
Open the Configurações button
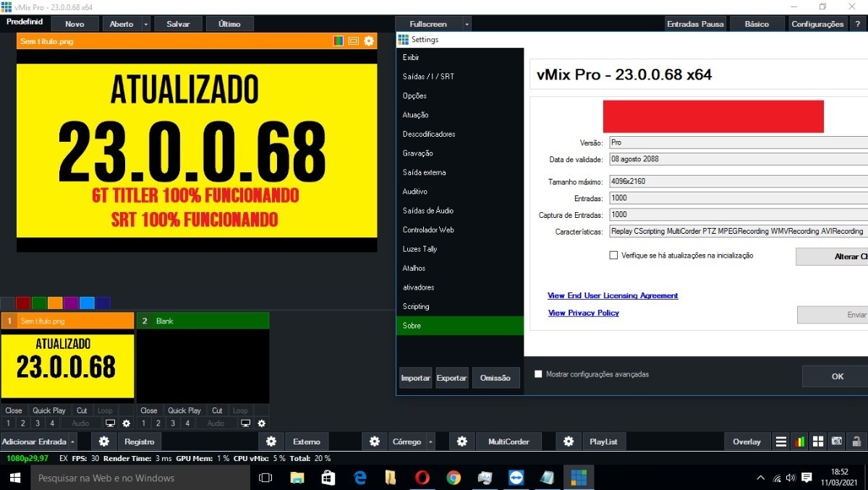tap(817, 24)
